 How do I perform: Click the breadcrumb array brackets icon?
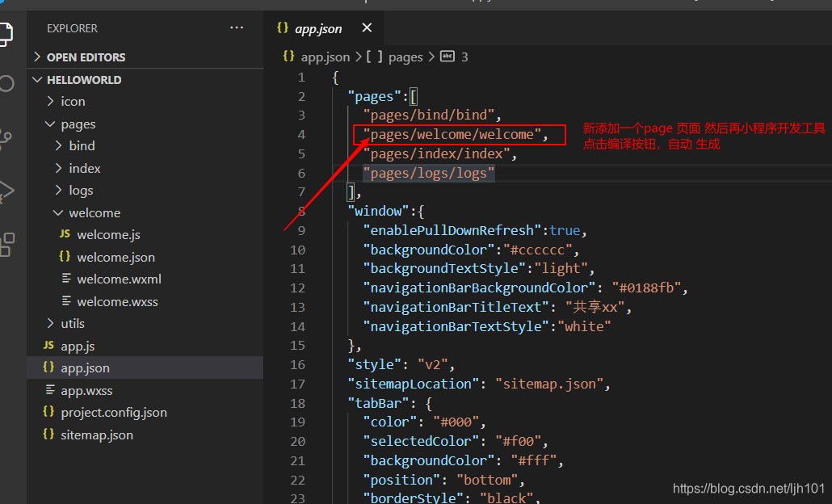pos(374,57)
